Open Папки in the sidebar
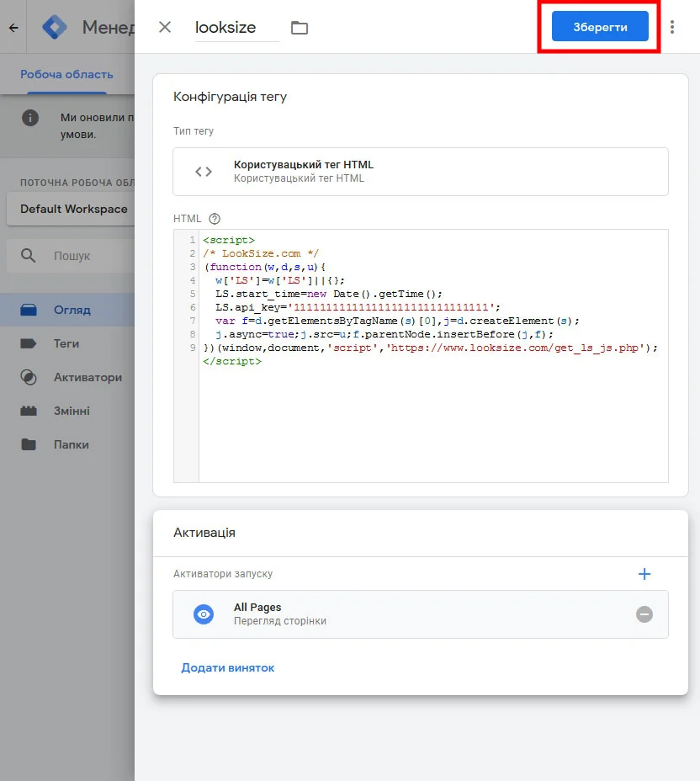Screen dimensions: 700x781 [67, 444]
